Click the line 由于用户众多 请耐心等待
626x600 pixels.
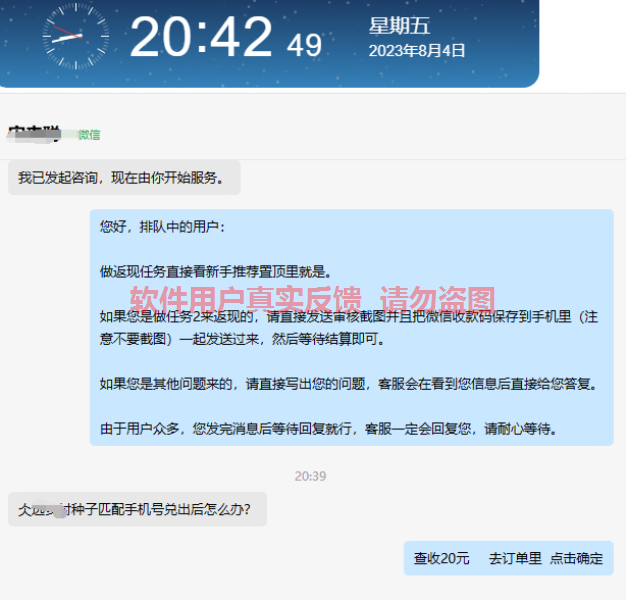[329, 429]
